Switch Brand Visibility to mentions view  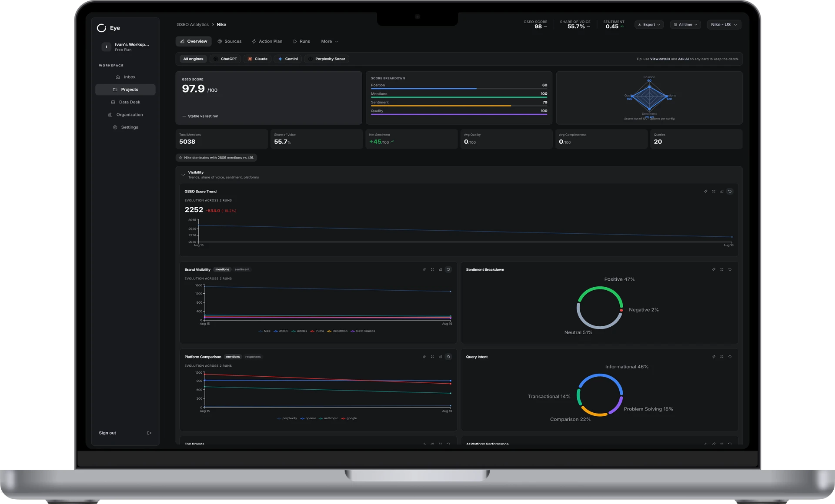(x=222, y=269)
